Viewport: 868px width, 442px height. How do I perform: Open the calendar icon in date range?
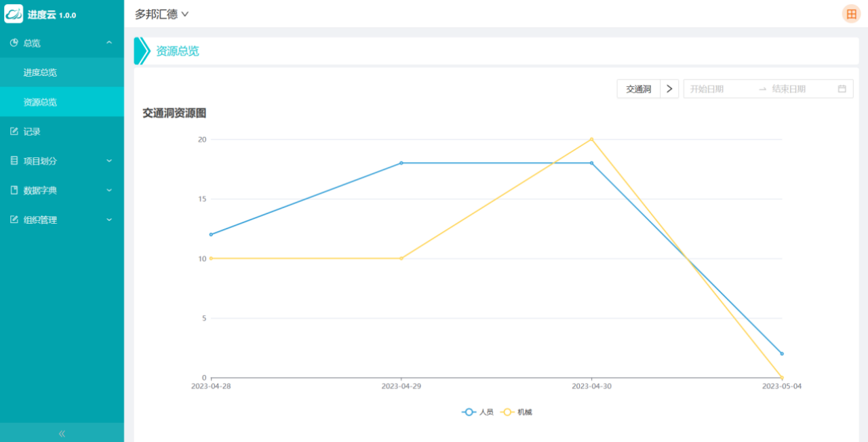(842, 89)
